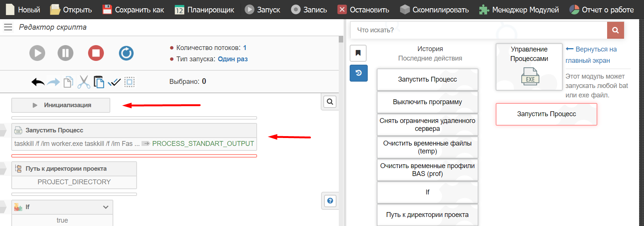Click the paste clipboard icon
The image size is (644, 226).
pyautogui.click(x=99, y=82)
